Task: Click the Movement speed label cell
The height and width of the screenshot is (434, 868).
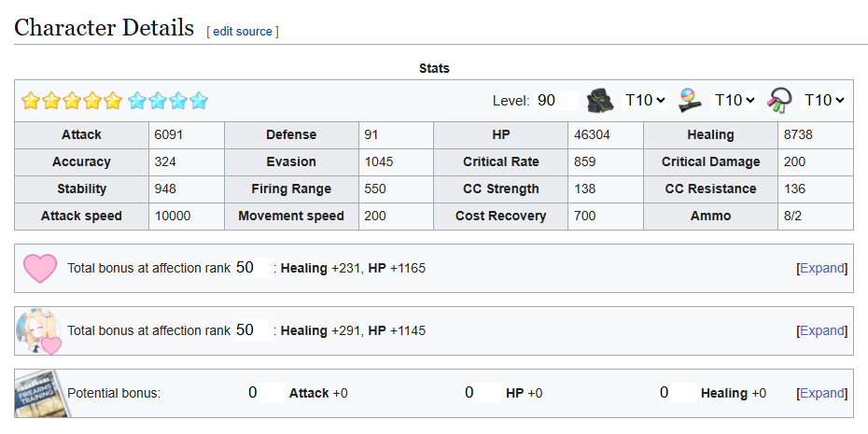Action: [291, 217]
